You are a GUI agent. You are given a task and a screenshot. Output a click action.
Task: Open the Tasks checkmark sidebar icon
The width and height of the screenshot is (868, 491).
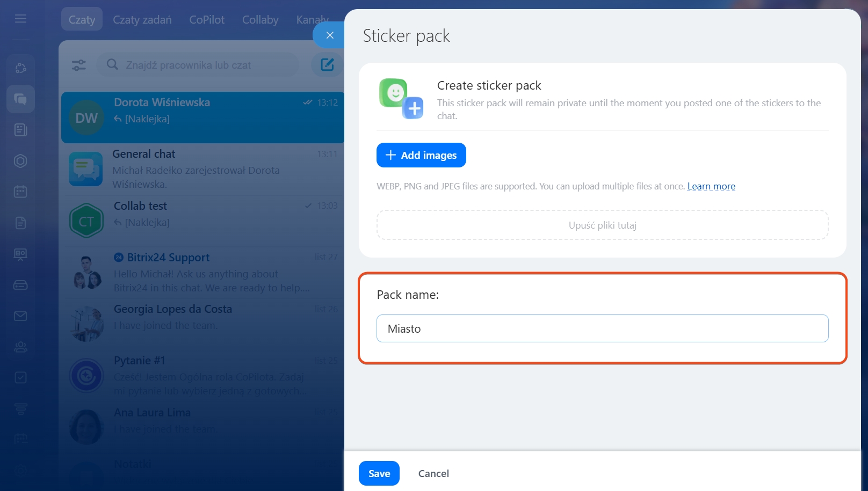[x=20, y=378]
